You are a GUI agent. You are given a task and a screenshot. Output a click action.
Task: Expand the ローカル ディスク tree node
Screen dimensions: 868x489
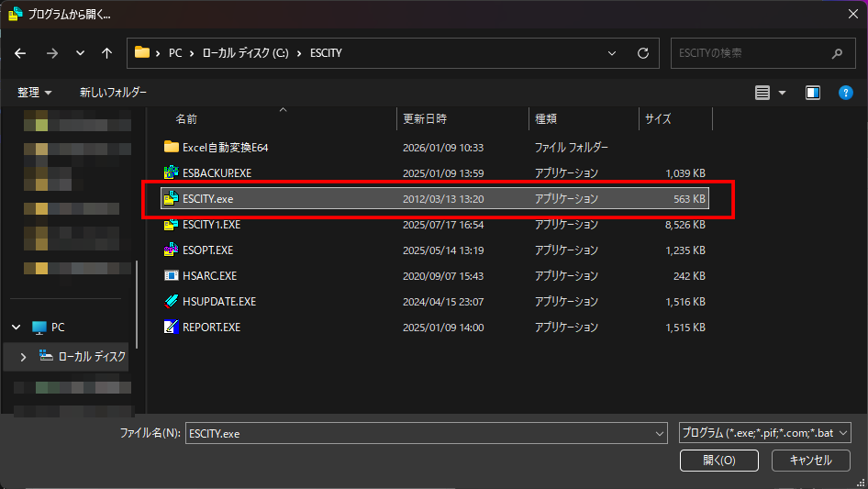click(x=23, y=357)
